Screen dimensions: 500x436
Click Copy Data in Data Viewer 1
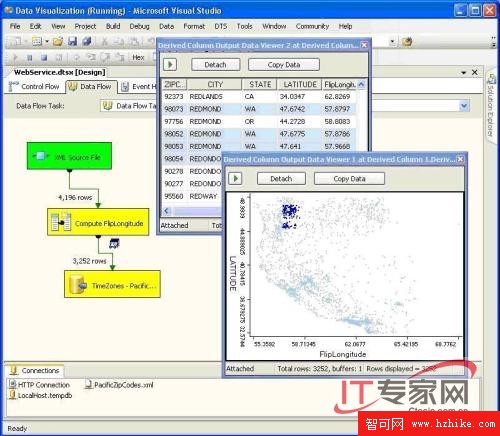(349, 179)
